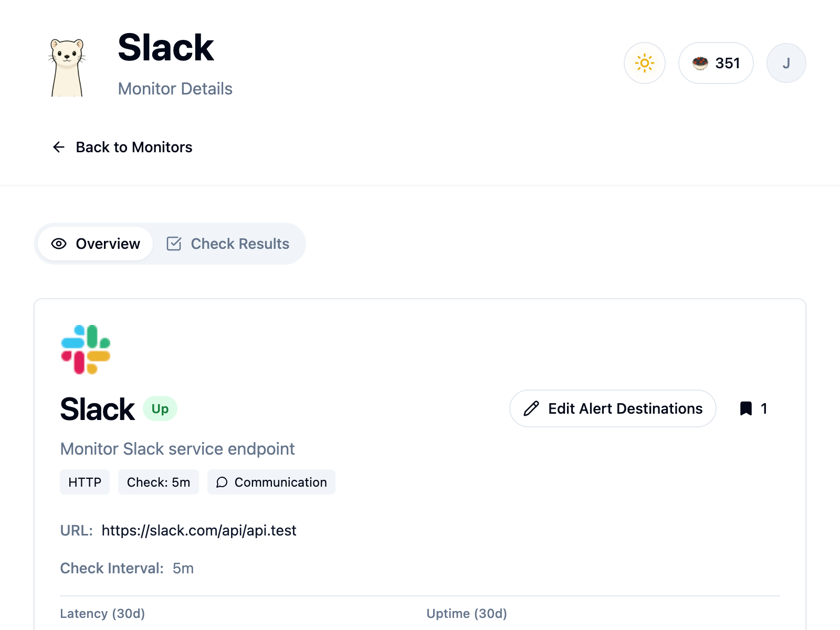Image resolution: width=840 pixels, height=630 pixels.
Task: Click the HTTP type tag
Action: (x=85, y=482)
